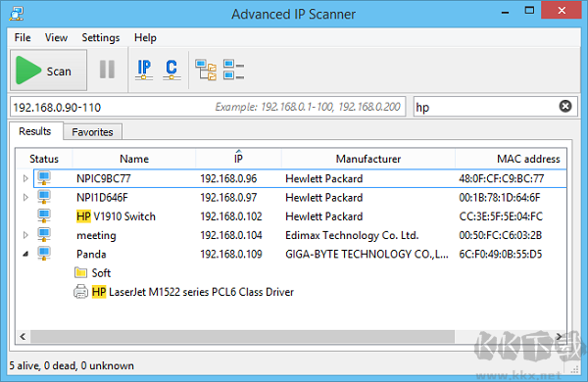This screenshot has width=588, height=382.
Task: Click MAC address 00:50:FC:C6:03:2B
Action: 500,235
